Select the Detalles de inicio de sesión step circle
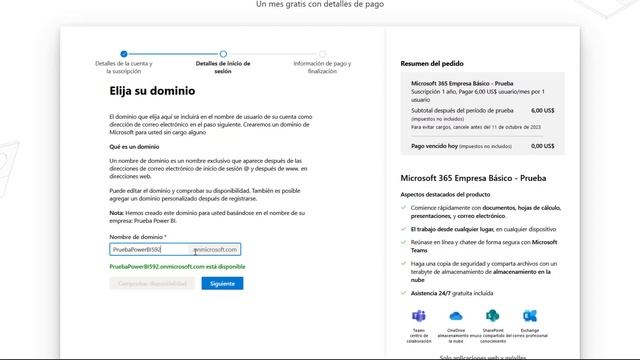640x360 pixels. pos(223,53)
